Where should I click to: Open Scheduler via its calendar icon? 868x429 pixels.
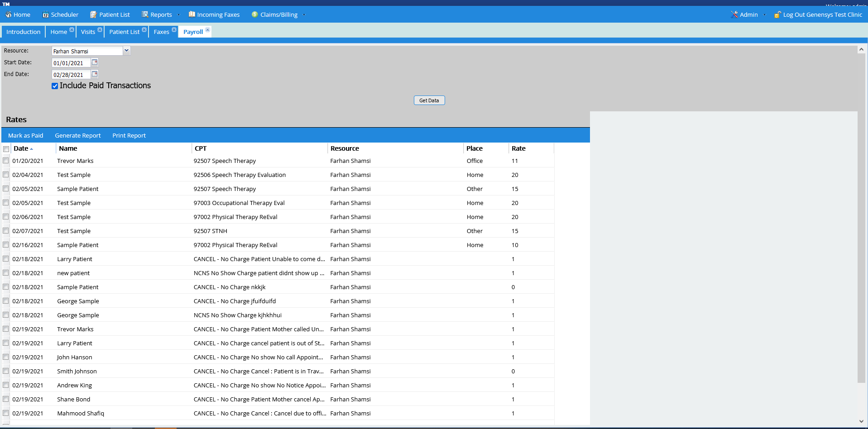(x=45, y=14)
